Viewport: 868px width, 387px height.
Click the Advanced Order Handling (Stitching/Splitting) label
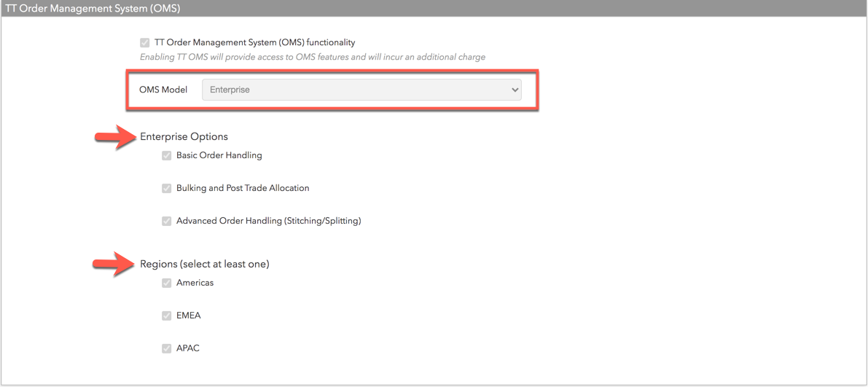coord(268,221)
